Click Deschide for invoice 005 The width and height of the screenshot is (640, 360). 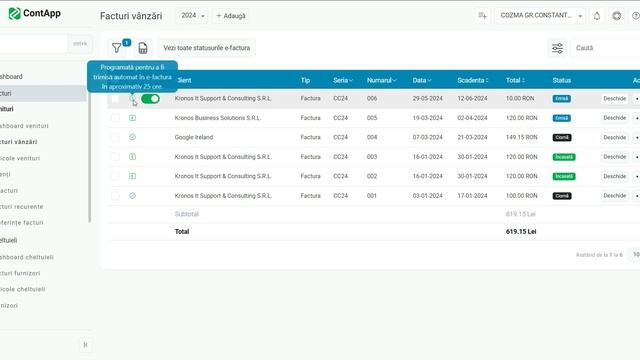(x=614, y=118)
